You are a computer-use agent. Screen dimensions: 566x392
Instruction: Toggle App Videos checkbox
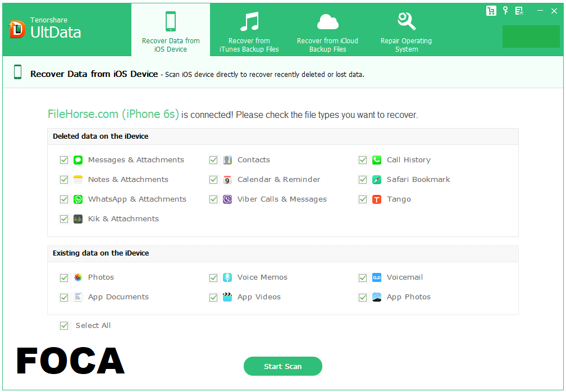[213, 297]
